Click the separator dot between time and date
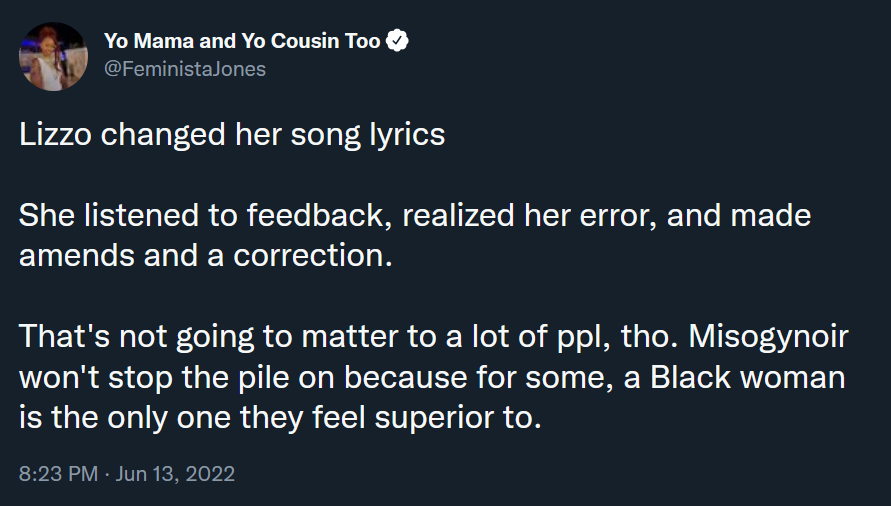This screenshot has width=891, height=506. 107,474
